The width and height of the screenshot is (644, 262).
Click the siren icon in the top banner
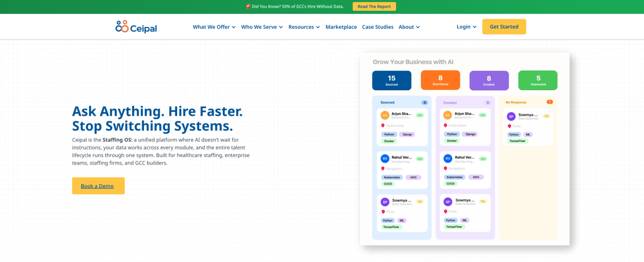click(248, 6)
